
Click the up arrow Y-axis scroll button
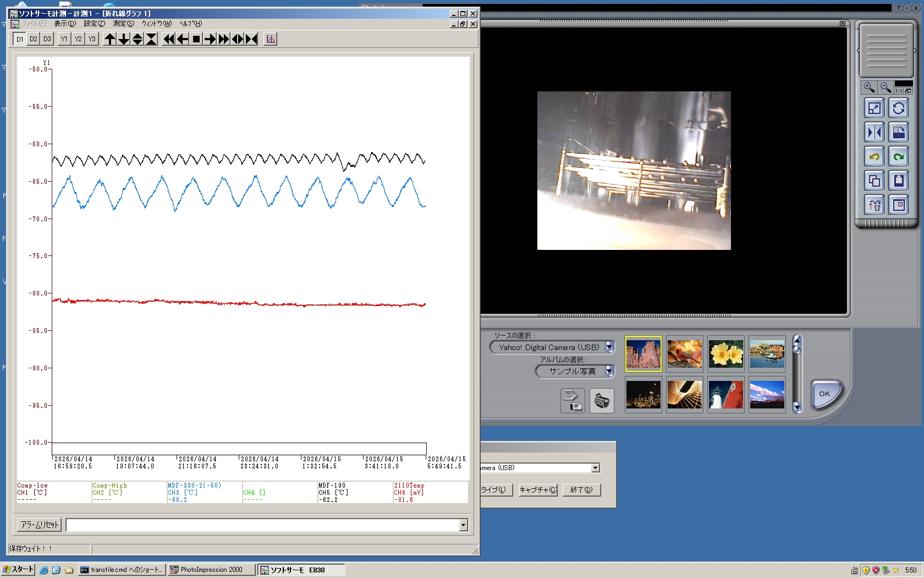coord(110,39)
